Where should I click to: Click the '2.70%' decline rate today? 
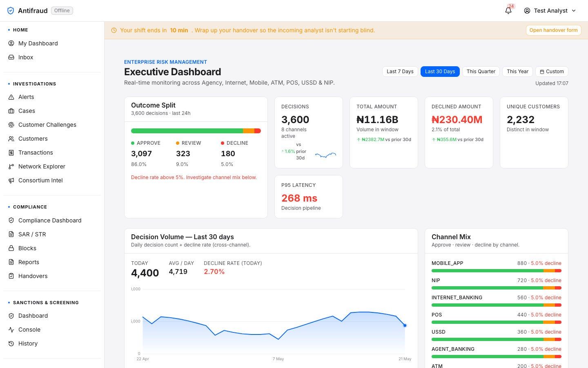214,272
